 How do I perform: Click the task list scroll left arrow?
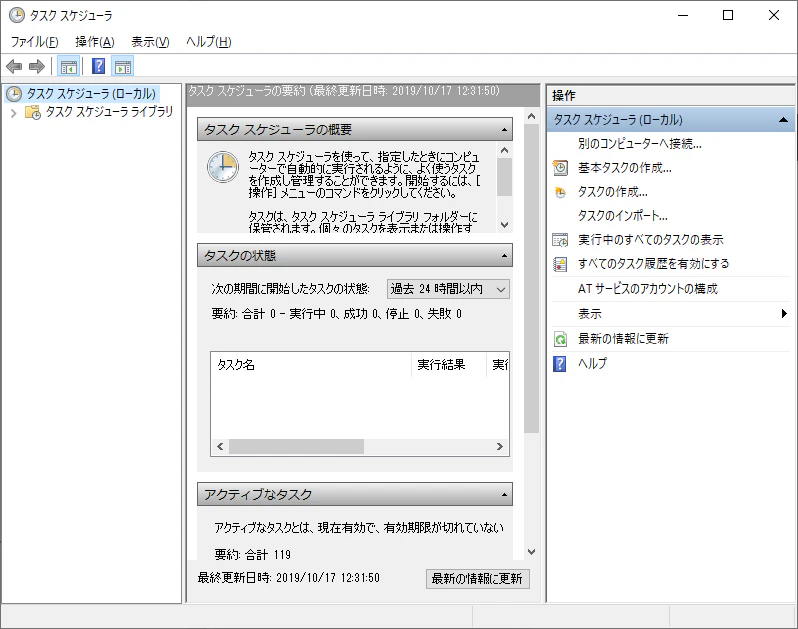point(220,447)
